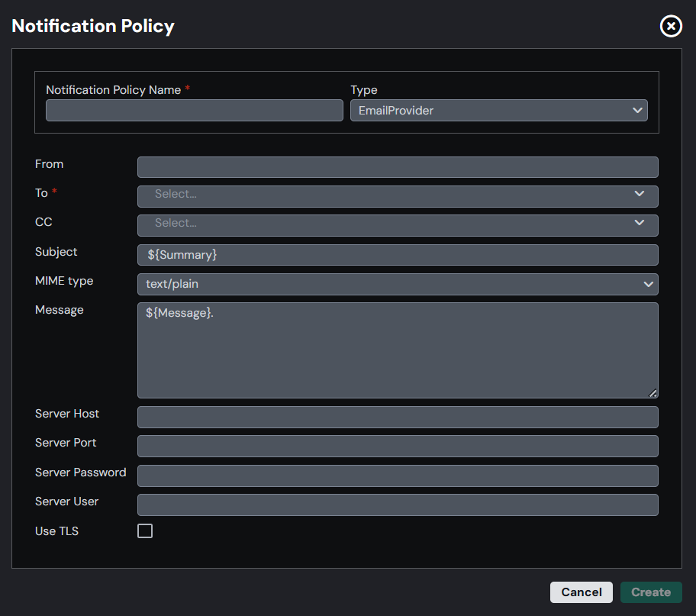Screen dimensions: 696x616
Task: Open the Type dropdown showing EmailProvider
Action: pos(499,110)
